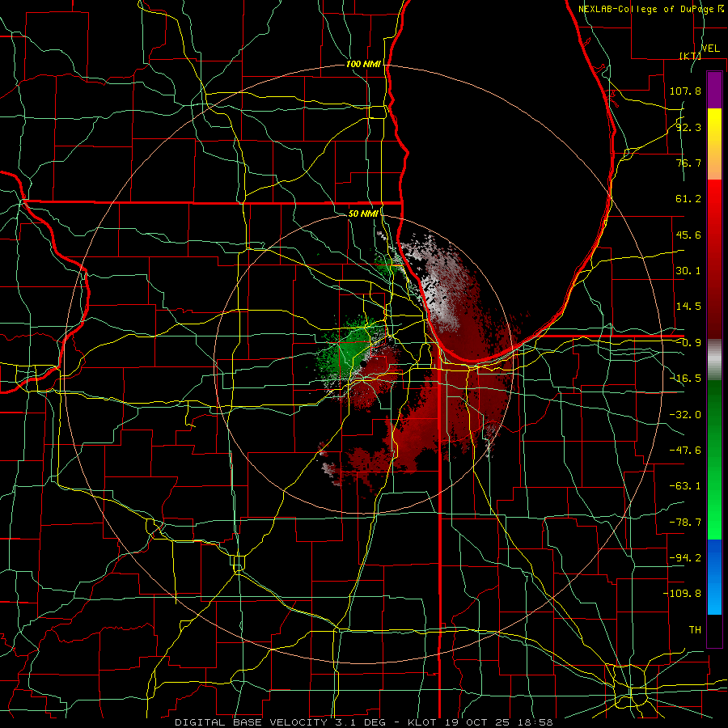
Task: Select the 100 NMI range ring label
Action: (363, 64)
